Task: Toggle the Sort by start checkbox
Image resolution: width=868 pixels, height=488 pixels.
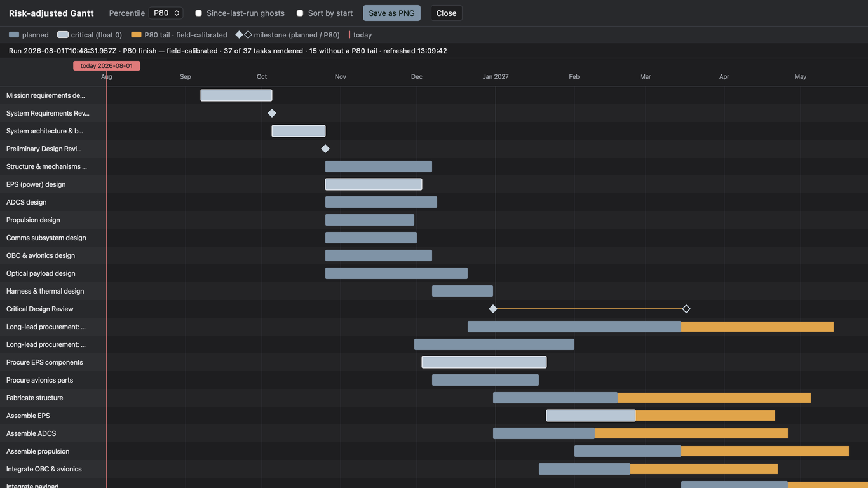Action: tap(300, 13)
